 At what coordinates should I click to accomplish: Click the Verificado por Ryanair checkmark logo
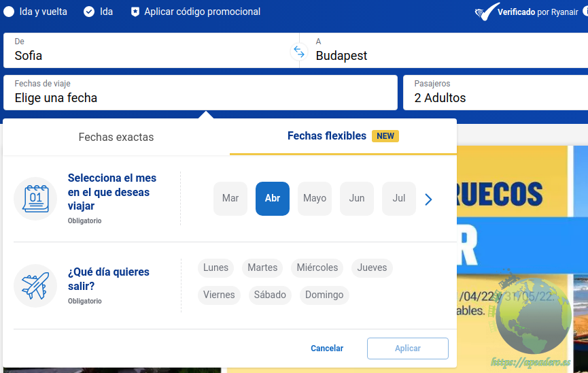tap(485, 12)
